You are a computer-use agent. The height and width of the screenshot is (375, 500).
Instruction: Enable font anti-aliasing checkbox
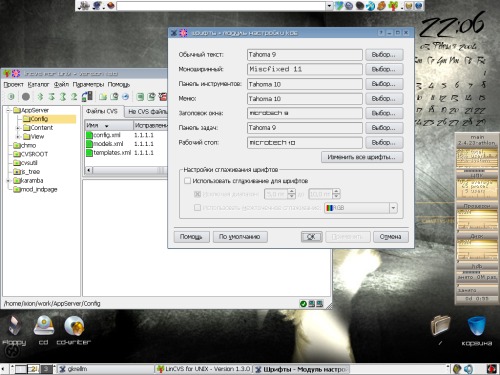click(x=188, y=181)
